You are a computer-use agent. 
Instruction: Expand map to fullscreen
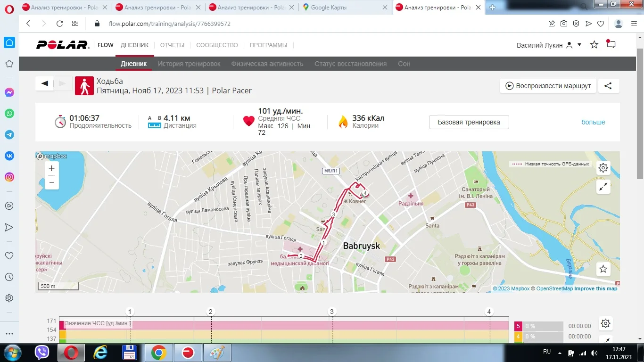click(x=603, y=187)
